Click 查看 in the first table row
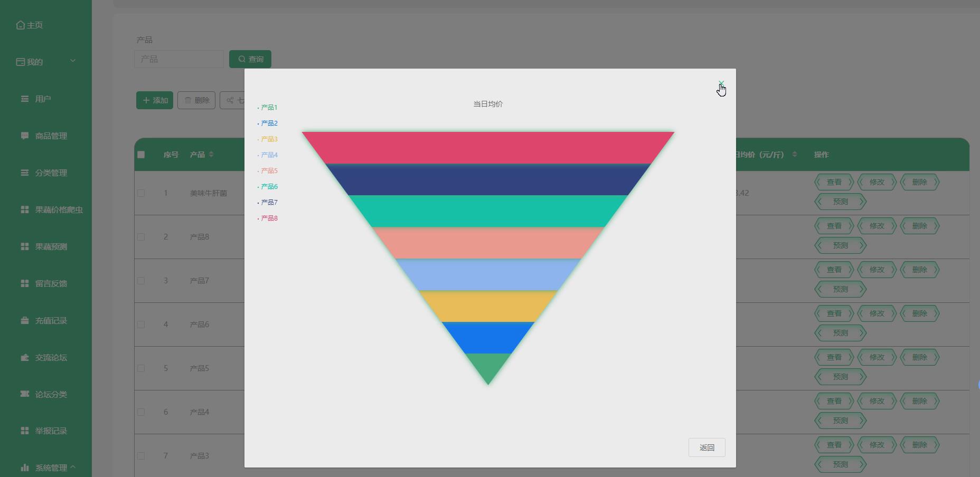Viewport: 980px width, 477px height. click(x=834, y=182)
